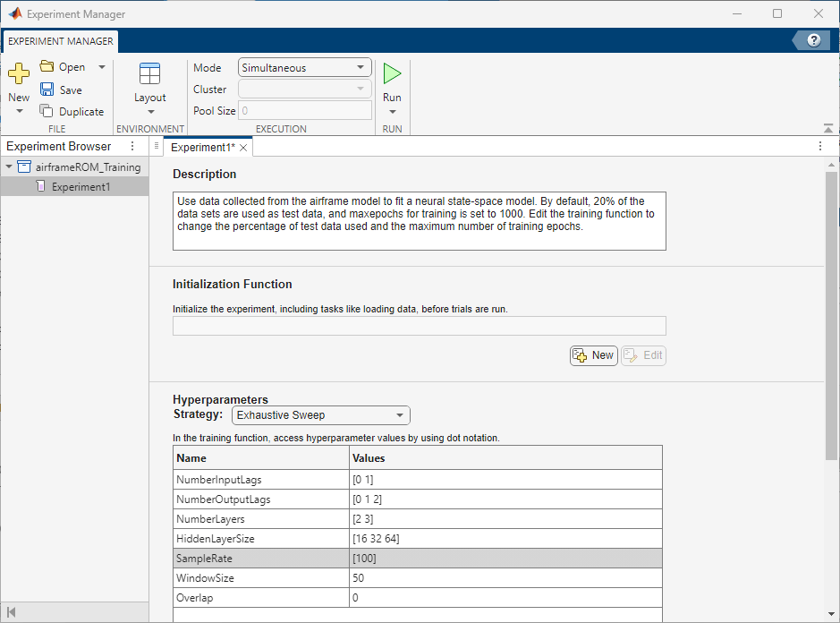Collapse the airframeROM_Training tree node

[x=7, y=166]
